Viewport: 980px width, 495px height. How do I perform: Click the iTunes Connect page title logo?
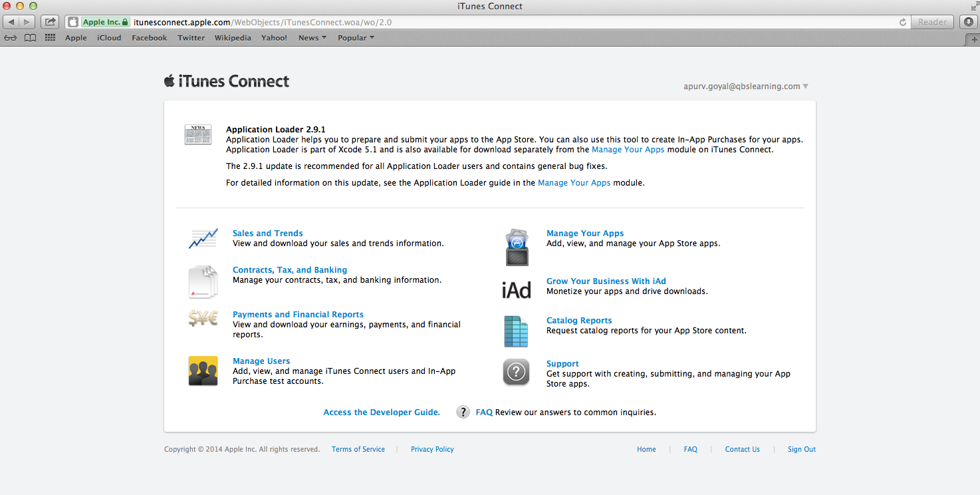click(x=227, y=81)
